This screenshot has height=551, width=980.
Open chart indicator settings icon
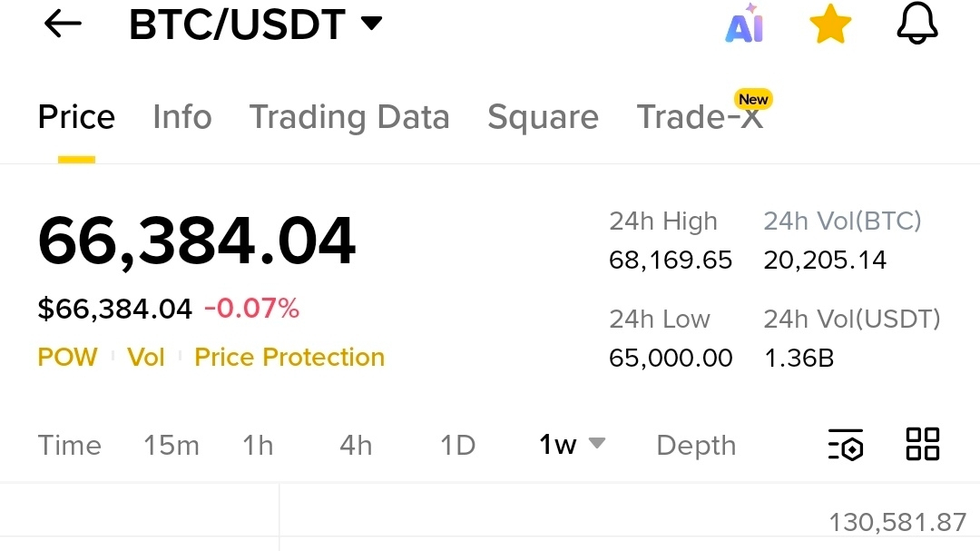point(846,445)
